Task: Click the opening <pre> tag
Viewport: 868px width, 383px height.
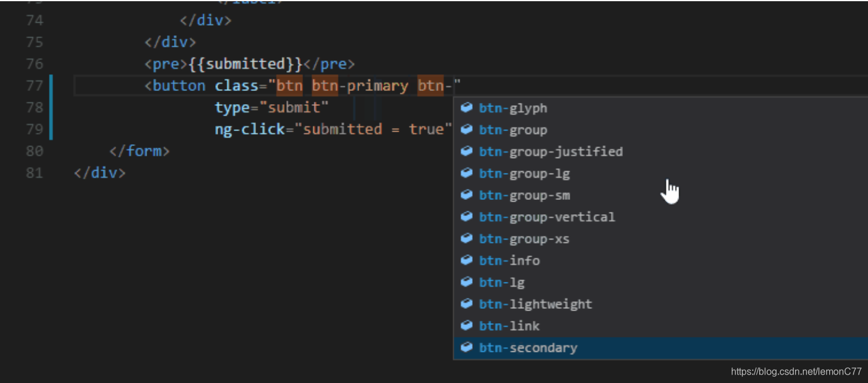Action: 166,64
